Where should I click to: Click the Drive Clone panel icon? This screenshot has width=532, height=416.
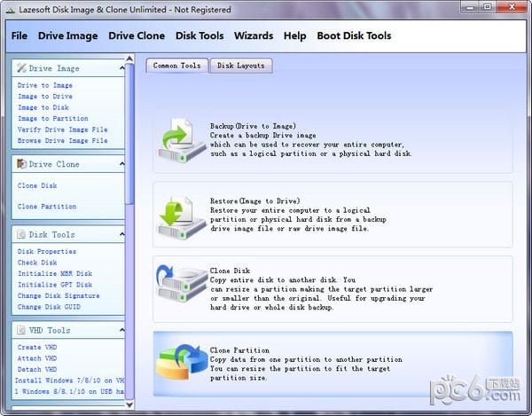coord(21,164)
